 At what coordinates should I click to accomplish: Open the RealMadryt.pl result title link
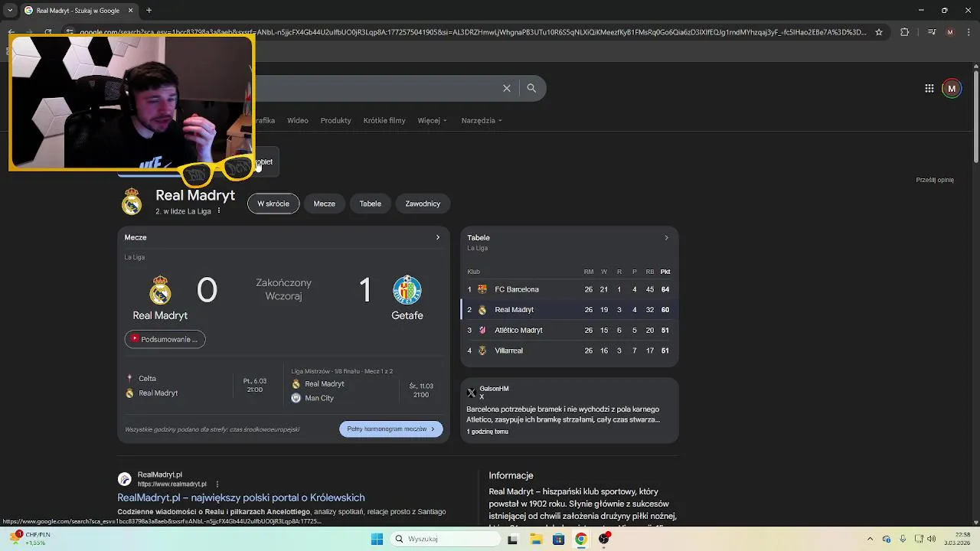(x=240, y=497)
